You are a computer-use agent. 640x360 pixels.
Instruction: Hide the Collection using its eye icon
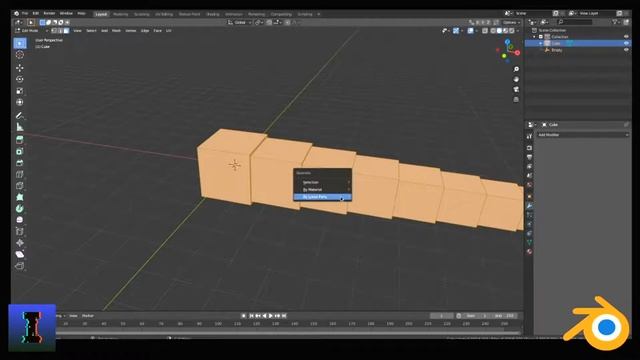pos(626,37)
